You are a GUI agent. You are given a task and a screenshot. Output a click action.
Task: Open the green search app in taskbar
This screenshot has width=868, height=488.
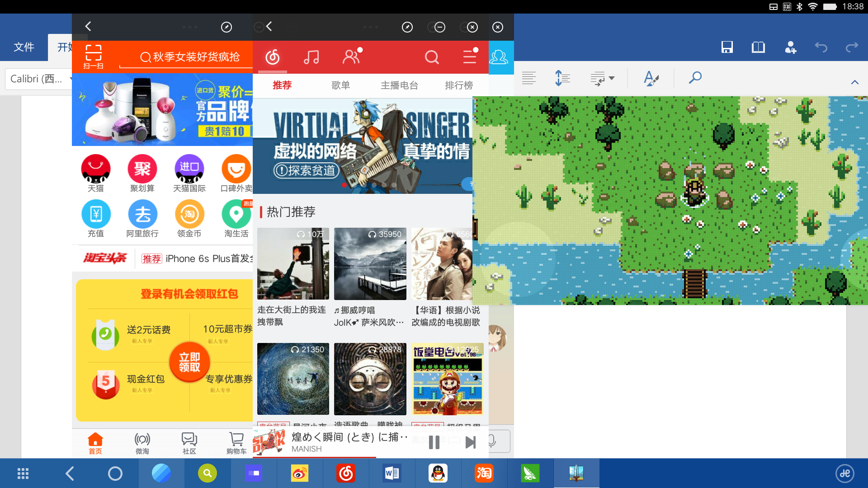208,474
